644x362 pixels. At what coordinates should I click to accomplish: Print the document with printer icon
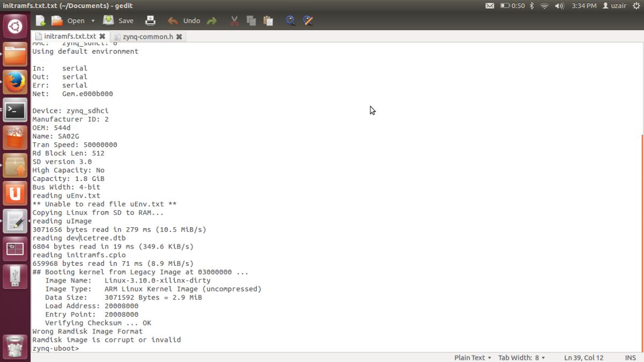point(150,21)
